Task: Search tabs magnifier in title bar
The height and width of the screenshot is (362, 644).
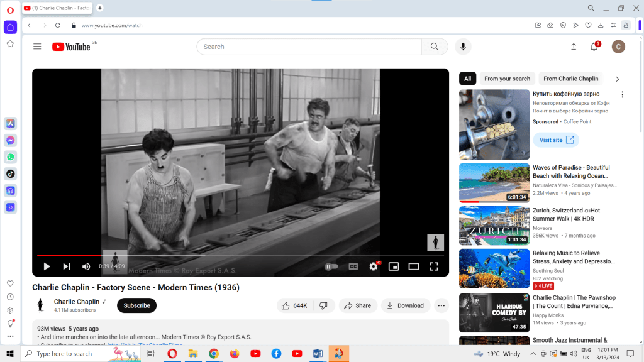Action: tap(591, 8)
